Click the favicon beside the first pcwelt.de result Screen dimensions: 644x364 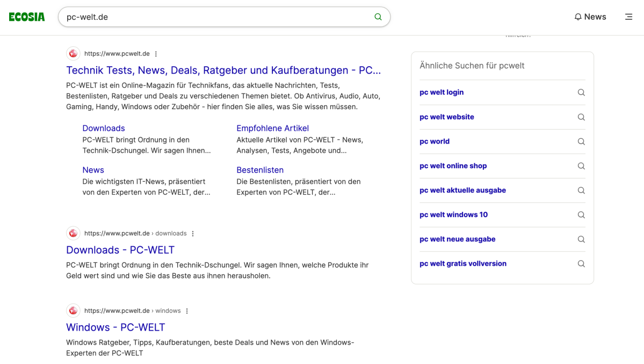click(73, 53)
